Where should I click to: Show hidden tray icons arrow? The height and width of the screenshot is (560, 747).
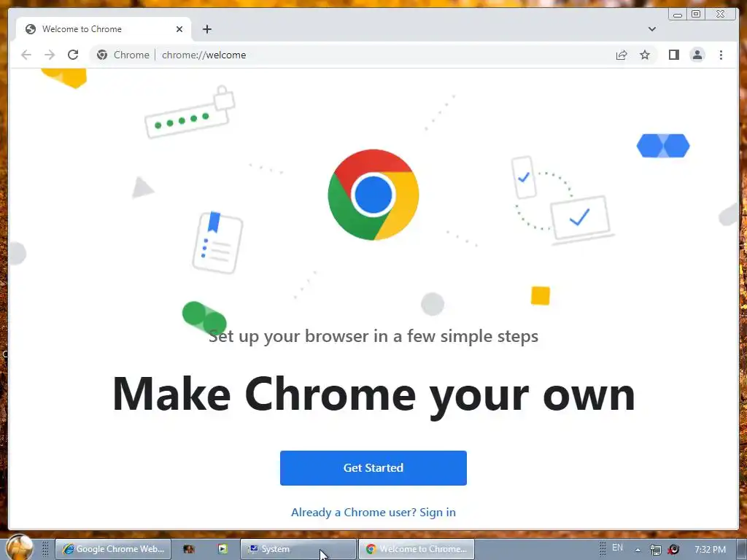[638, 550]
